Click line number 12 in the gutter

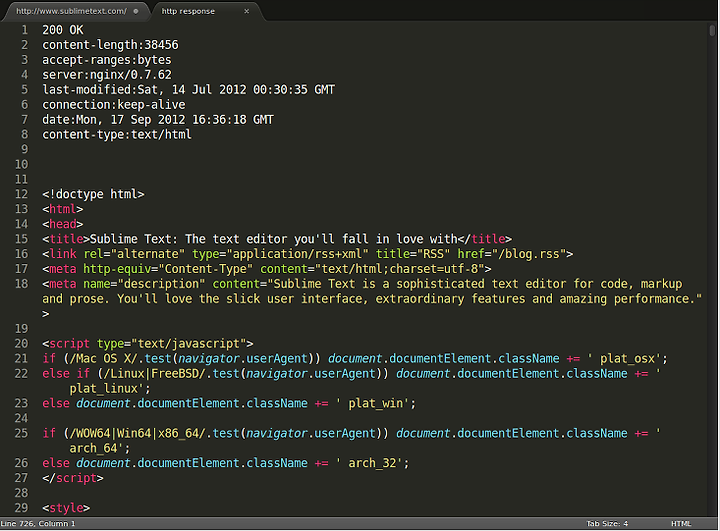click(x=22, y=194)
